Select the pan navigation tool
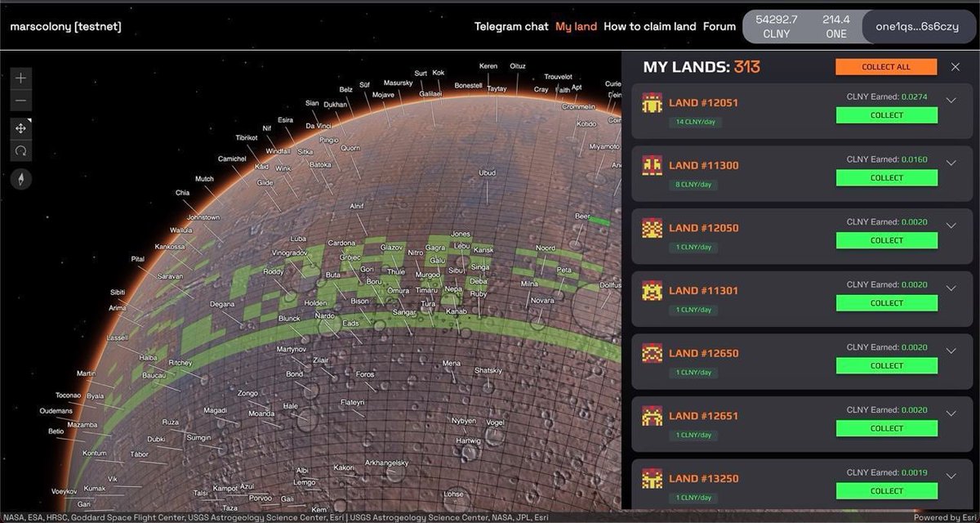 21,128
